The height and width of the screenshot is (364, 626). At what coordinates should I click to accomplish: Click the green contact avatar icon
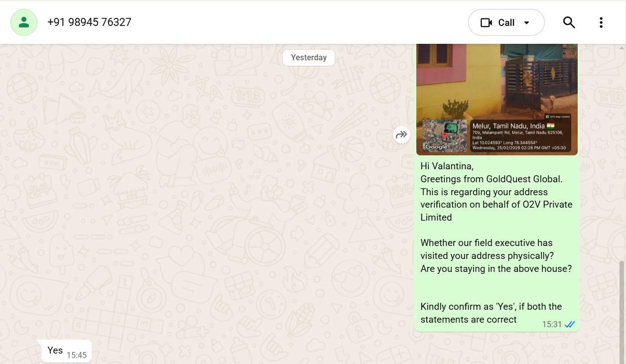(x=24, y=22)
